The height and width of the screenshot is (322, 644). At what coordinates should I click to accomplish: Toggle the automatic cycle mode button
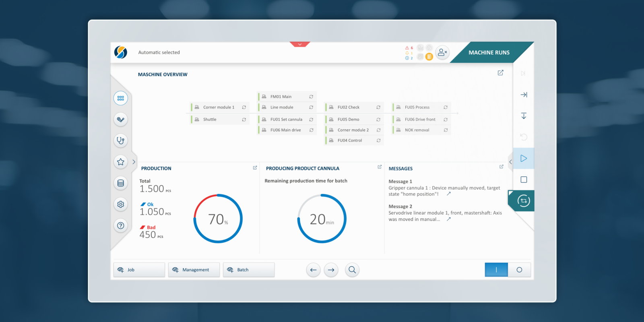pyautogui.click(x=523, y=200)
